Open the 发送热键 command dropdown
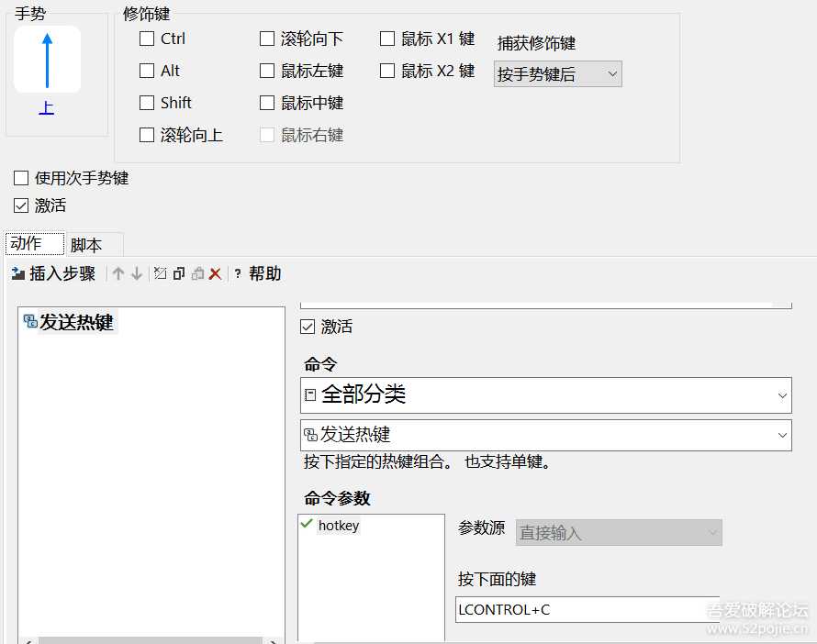The width and height of the screenshot is (817, 644). click(545, 435)
